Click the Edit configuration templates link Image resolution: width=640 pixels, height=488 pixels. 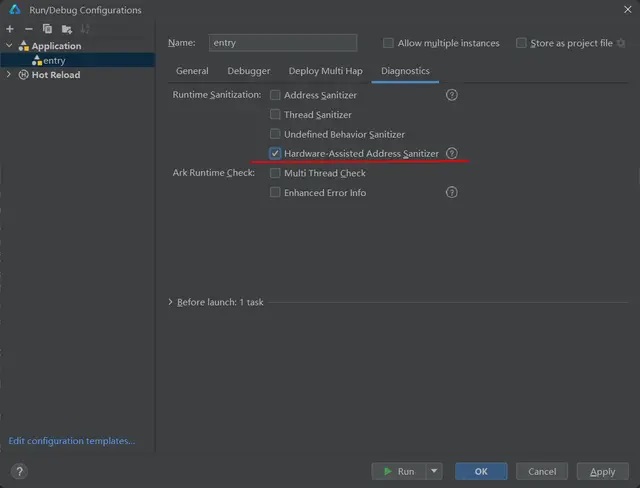71,441
